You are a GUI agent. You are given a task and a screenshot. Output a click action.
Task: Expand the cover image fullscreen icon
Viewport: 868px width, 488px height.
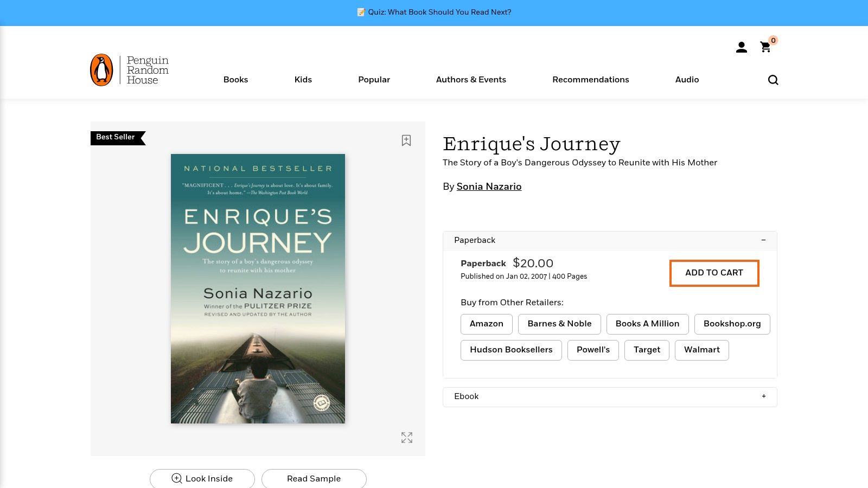click(x=407, y=438)
